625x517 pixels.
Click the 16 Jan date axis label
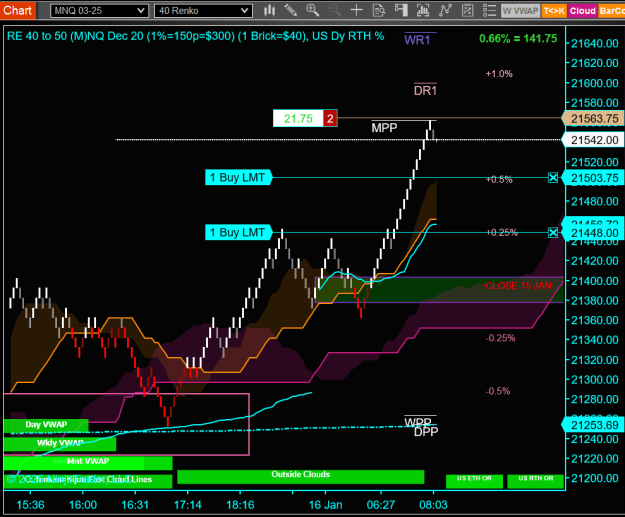(325, 505)
